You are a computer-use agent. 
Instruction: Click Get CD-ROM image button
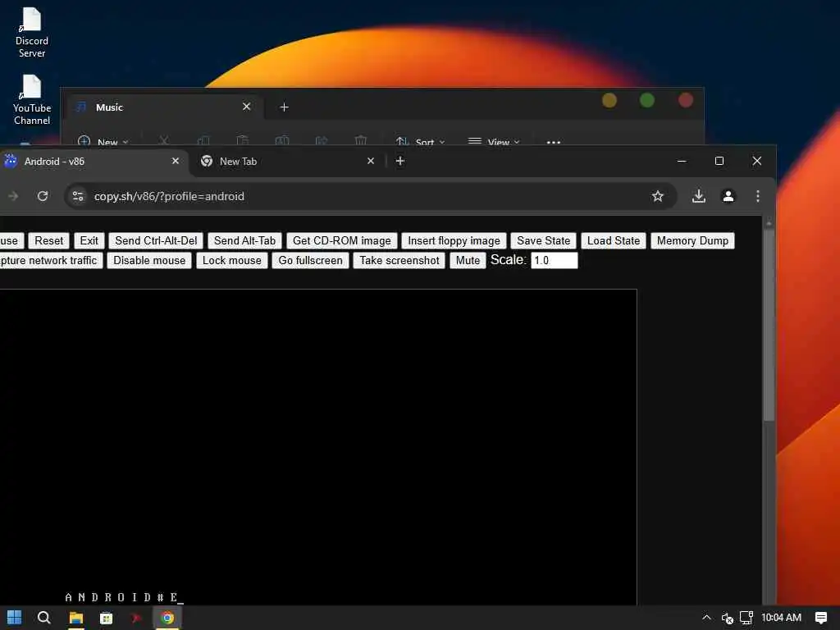pyautogui.click(x=342, y=240)
